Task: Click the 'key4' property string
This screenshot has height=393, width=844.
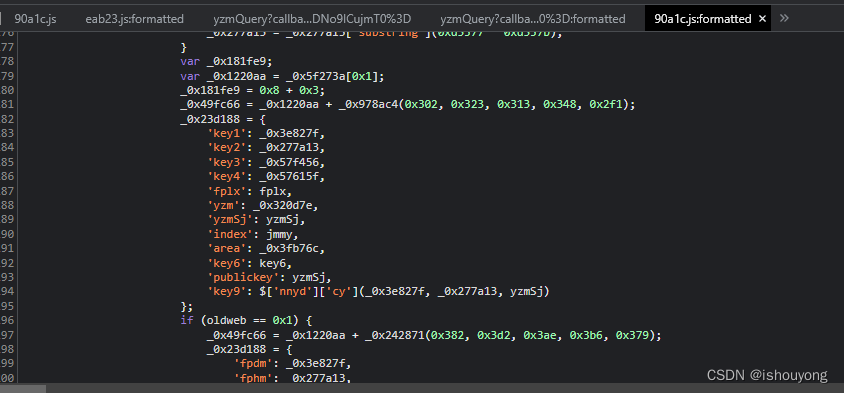Action: (227, 177)
